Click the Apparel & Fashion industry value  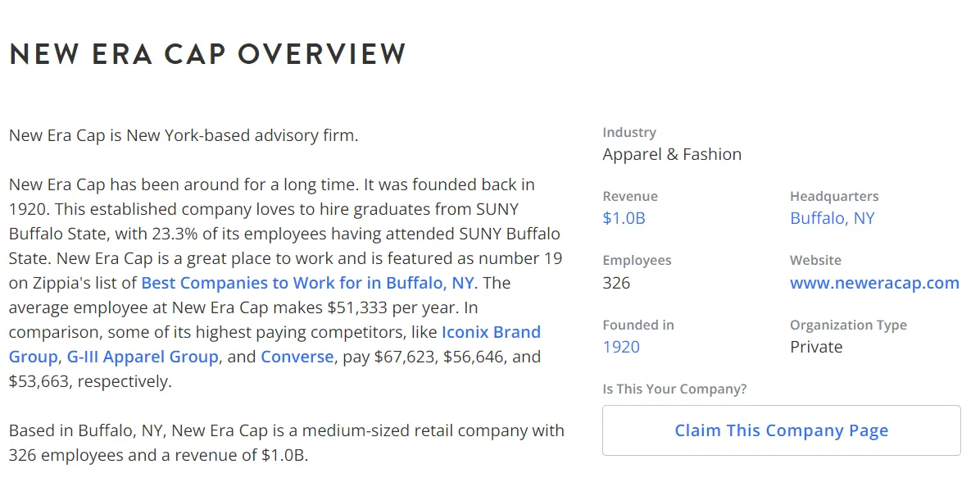(x=672, y=154)
